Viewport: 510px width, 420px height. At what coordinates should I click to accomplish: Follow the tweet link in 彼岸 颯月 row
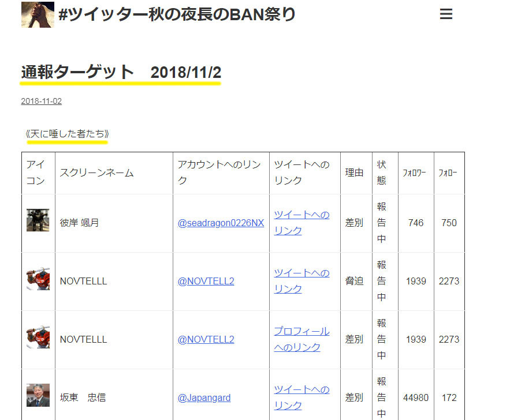coord(301,223)
